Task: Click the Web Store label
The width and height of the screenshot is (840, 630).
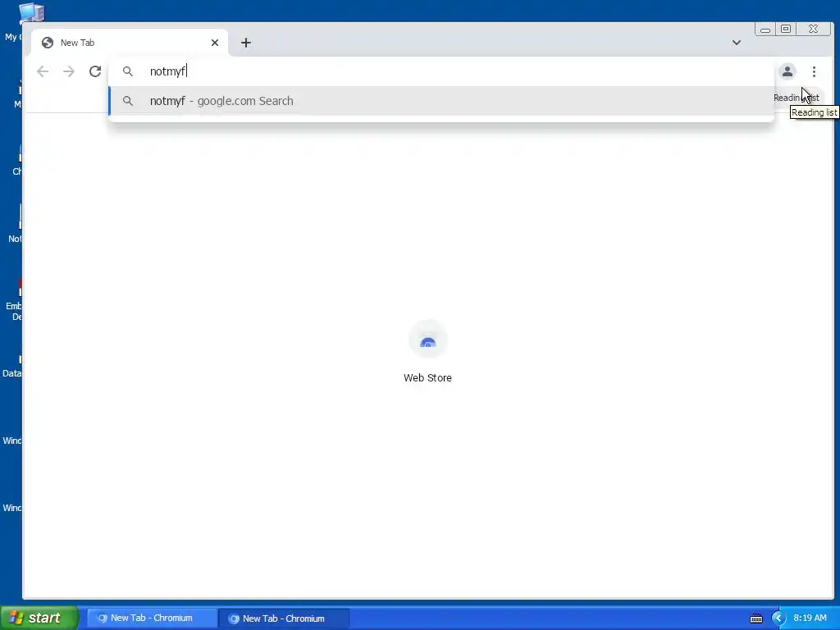Action: [x=427, y=377]
